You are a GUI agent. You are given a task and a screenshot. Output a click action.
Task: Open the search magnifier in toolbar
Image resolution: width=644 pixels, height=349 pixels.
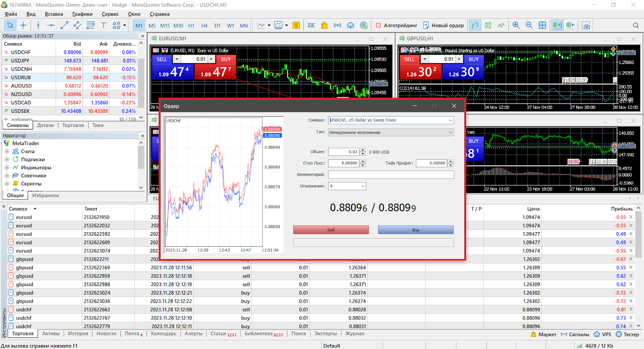pyautogui.click(x=636, y=25)
